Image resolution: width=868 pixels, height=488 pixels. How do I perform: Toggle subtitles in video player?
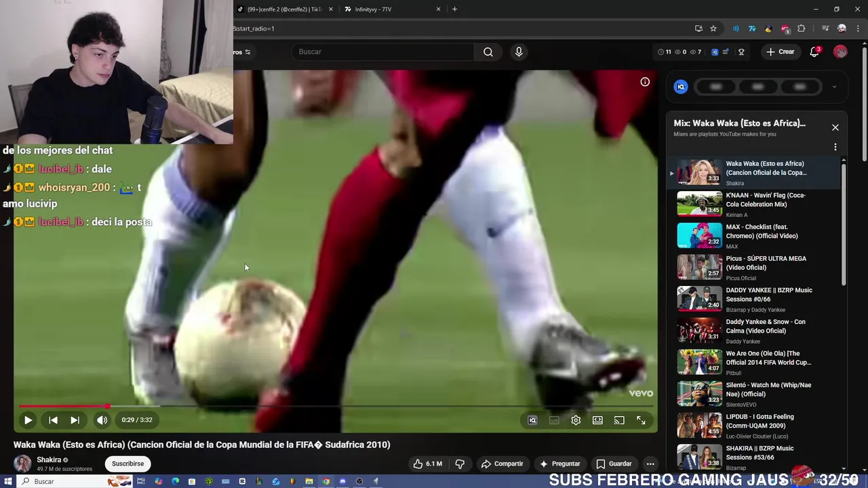tap(554, 420)
